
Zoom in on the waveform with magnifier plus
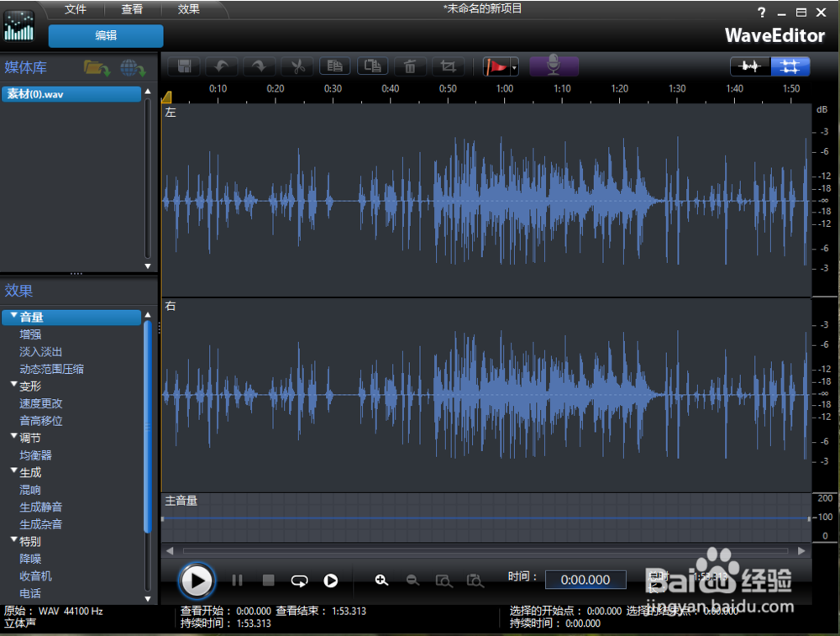381,581
